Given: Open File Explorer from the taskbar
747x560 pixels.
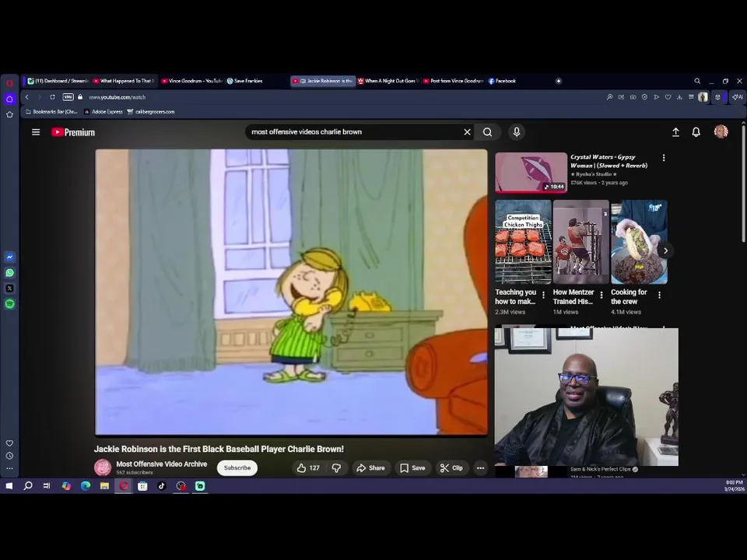Looking at the screenshot, I should (104, 486).
